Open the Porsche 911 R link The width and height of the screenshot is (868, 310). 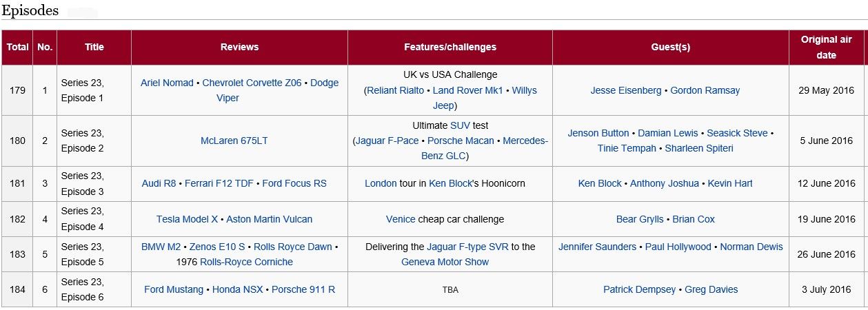tap(303, 289)
